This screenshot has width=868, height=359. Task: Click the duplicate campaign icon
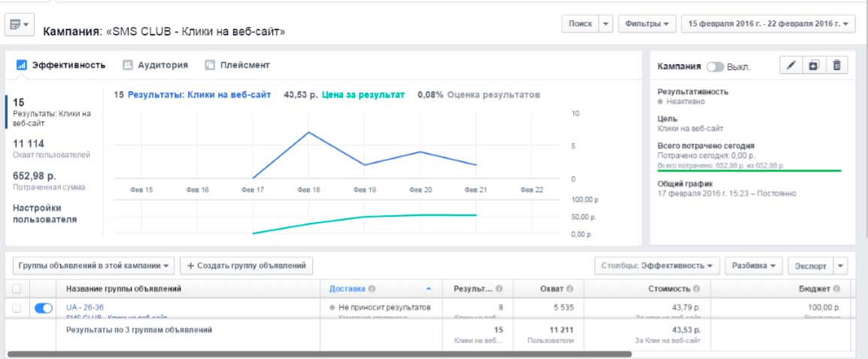coord(814,65)
